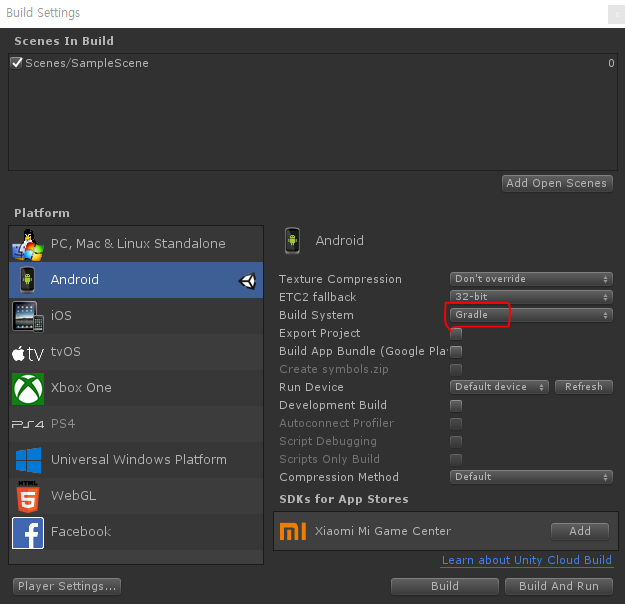Click the Build button

pyautogui.click(x=445, y=586)
